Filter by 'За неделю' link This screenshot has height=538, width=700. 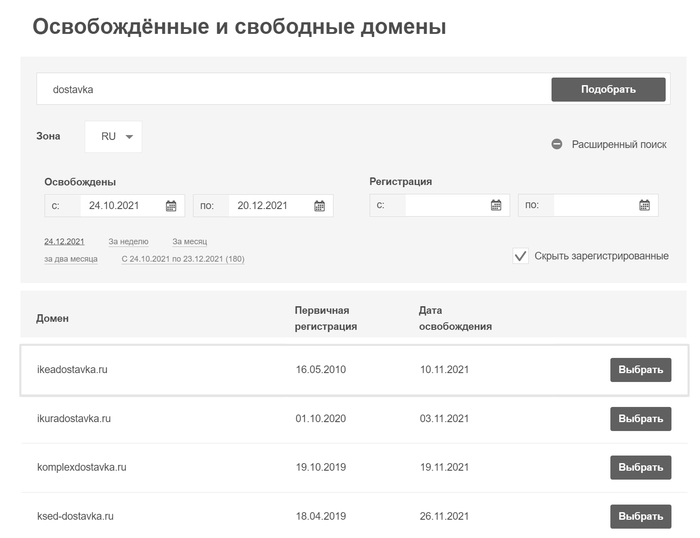pos(128,242)
